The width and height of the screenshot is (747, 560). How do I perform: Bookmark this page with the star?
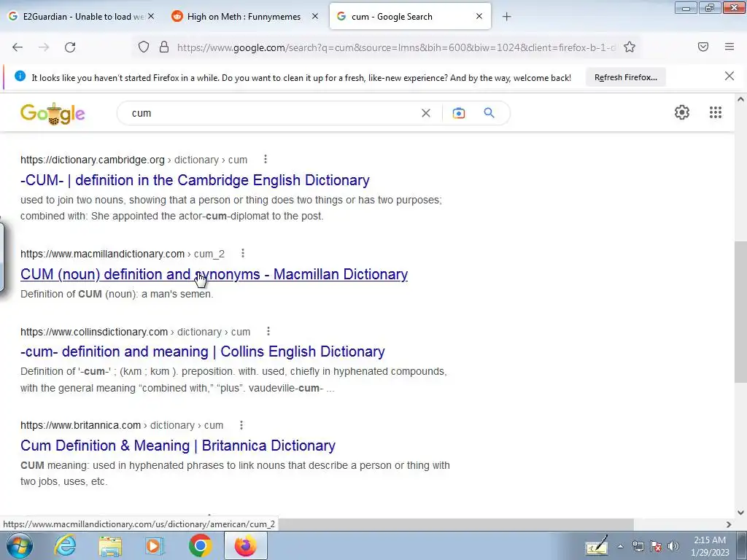tap(630, 47)
